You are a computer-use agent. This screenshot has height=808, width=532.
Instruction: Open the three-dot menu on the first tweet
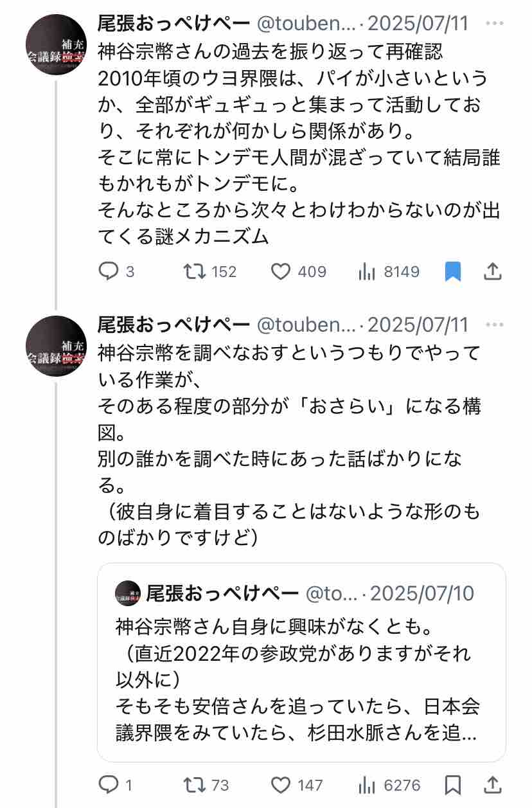[x=495, y=24]
